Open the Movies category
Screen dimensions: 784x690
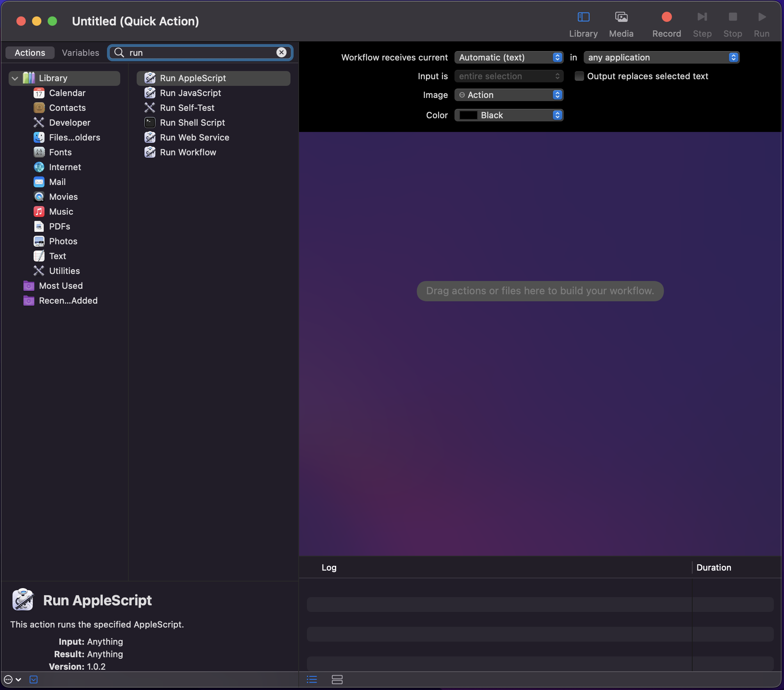[63, 197]
